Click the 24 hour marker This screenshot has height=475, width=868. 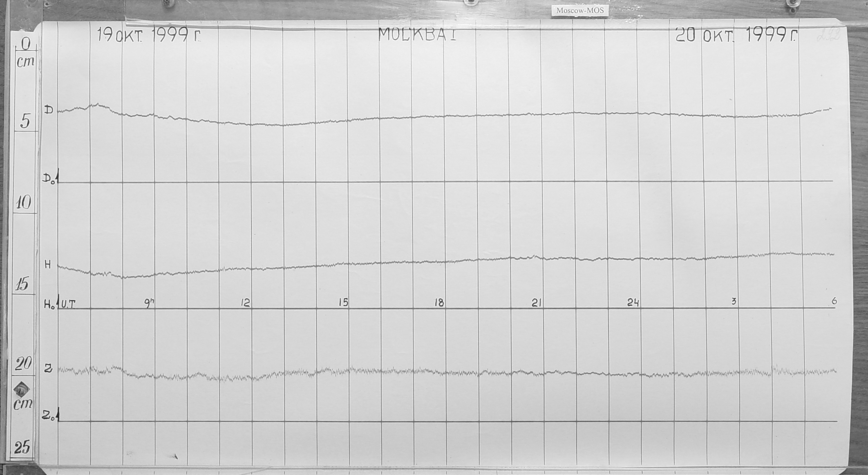[x=633, y=303]
